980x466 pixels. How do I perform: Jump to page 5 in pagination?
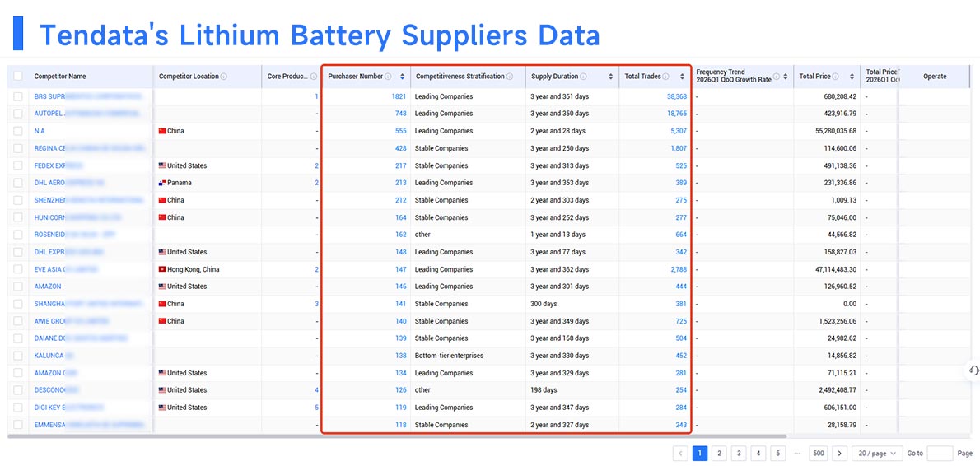pos(777,454)
